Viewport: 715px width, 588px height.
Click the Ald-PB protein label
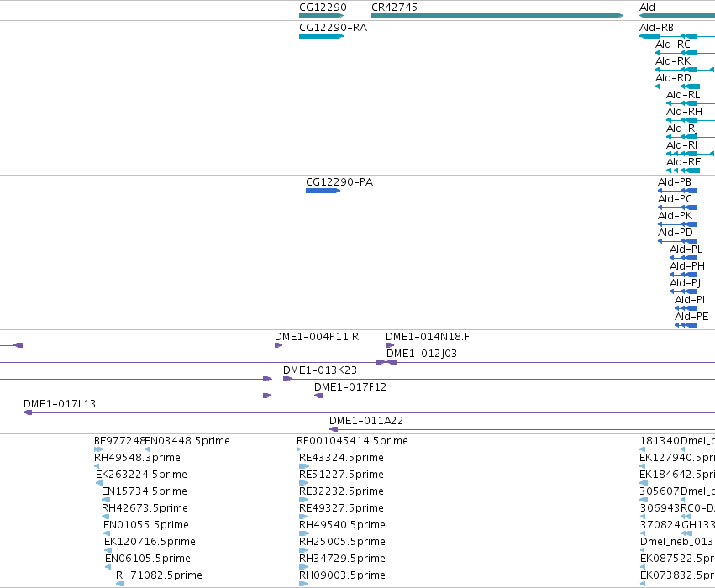(674, 182)
